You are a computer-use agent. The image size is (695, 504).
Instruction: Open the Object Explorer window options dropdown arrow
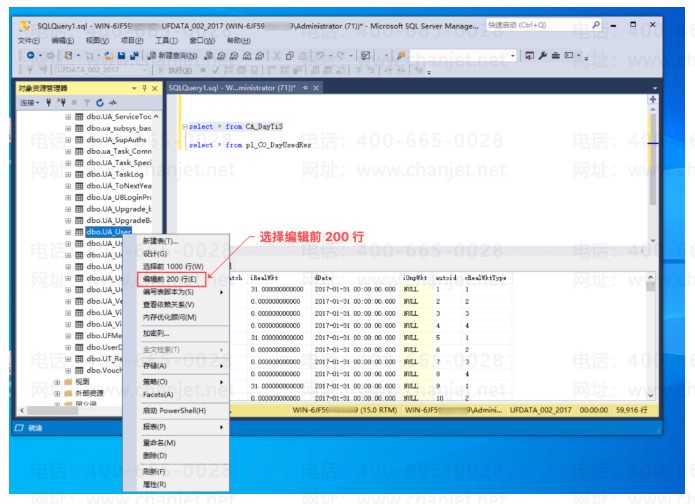134,88
